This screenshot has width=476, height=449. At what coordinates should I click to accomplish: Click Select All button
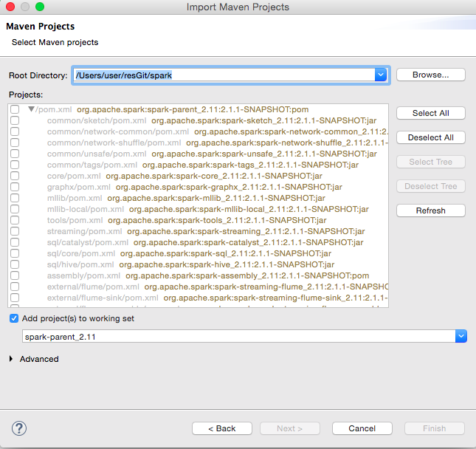coord(431,113)
